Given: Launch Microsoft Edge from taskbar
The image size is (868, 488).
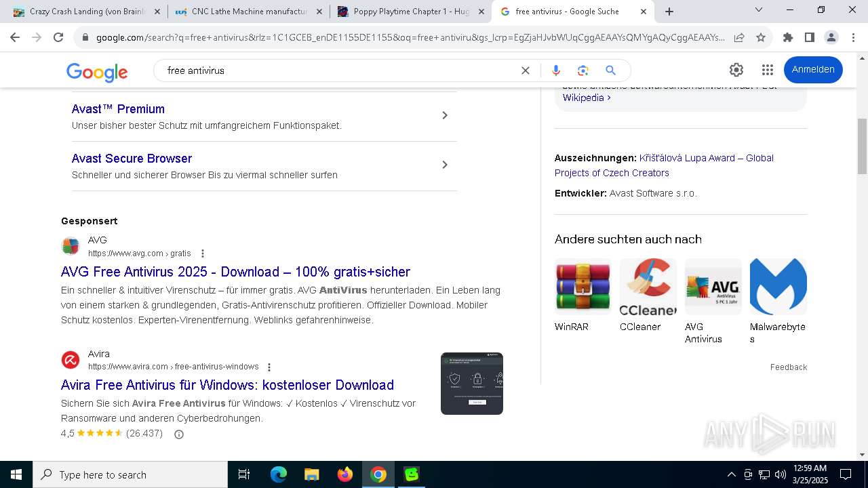Looking at the screenshot, I should 279,474.
